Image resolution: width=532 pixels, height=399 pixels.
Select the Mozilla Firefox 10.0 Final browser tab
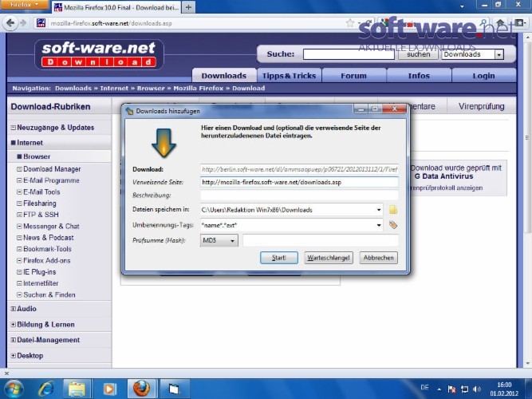(x=116, y=7)
